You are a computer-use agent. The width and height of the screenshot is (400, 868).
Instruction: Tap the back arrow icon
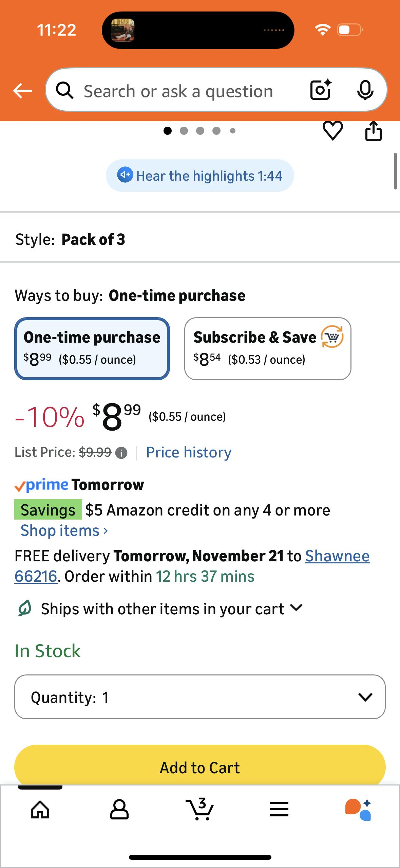[22, 91]
